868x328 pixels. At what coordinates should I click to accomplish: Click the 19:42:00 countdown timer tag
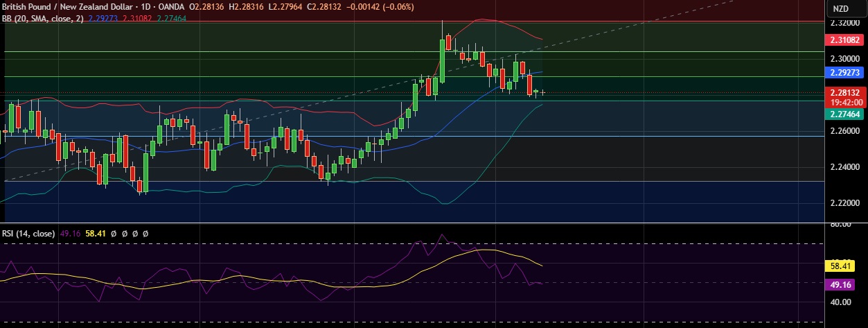[845, 102]
